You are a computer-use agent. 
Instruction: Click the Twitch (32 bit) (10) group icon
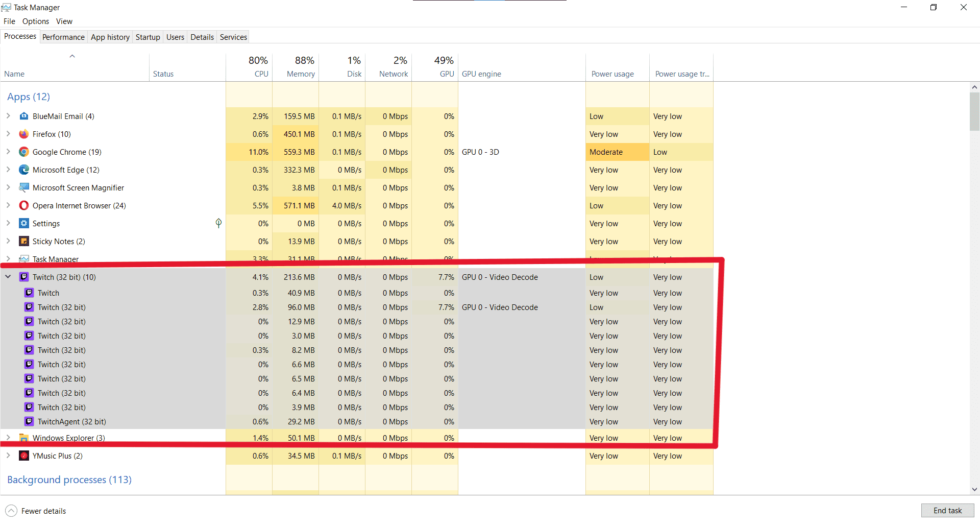point(24,277)
